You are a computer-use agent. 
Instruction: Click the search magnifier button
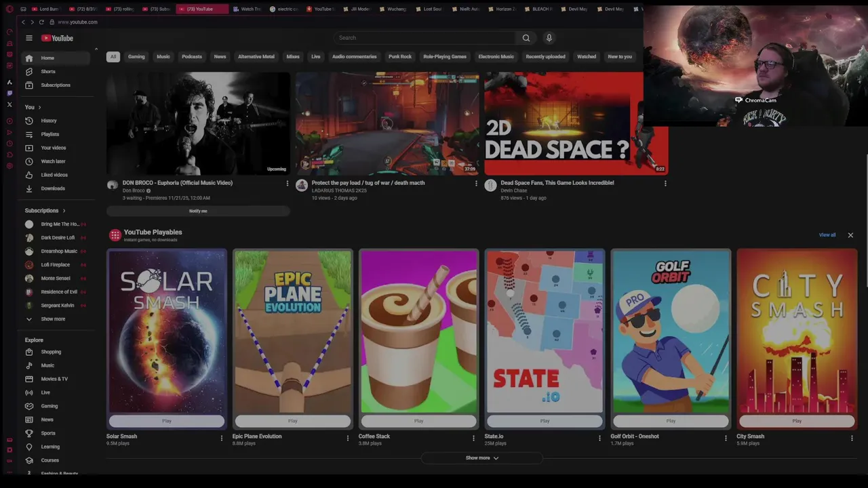[x=526, y=38]
